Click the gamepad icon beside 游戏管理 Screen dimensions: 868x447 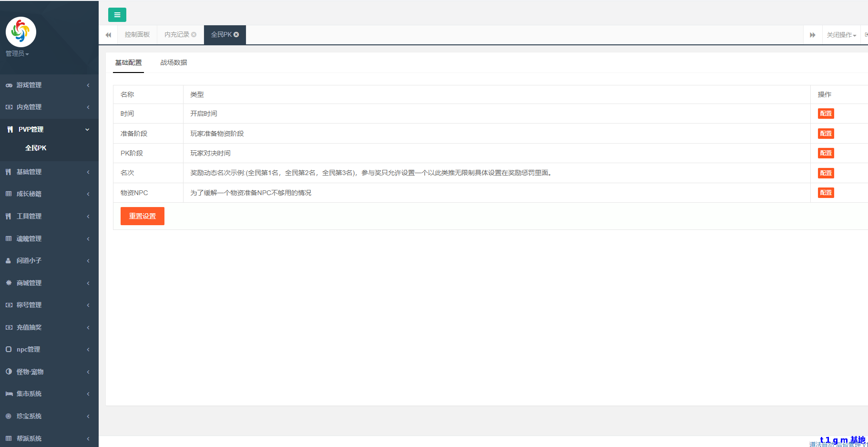pos(9,85)
